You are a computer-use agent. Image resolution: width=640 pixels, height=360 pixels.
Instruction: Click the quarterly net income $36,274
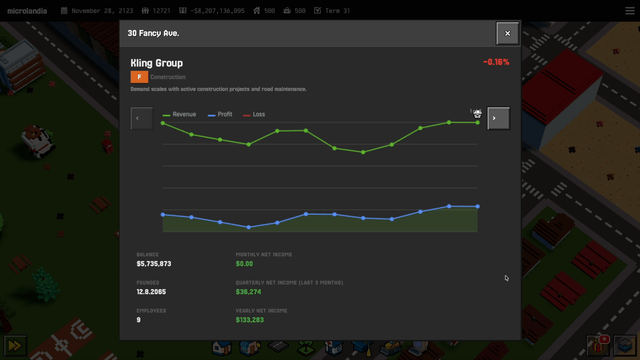[x=248, y=292]
